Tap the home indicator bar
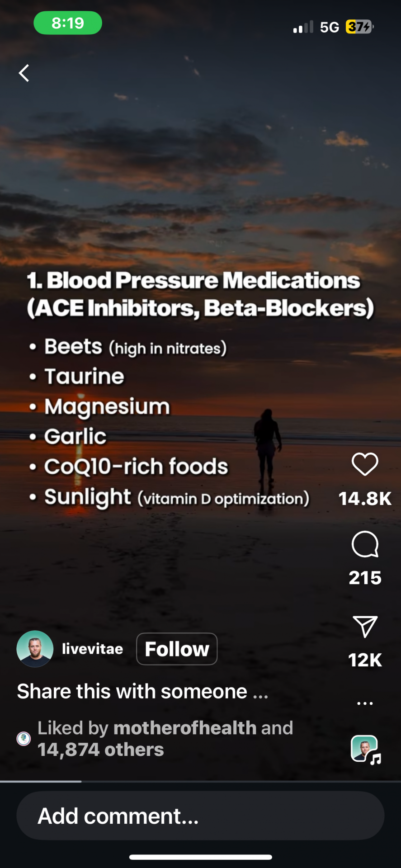 pyautogui.click(x=200, y=857)
